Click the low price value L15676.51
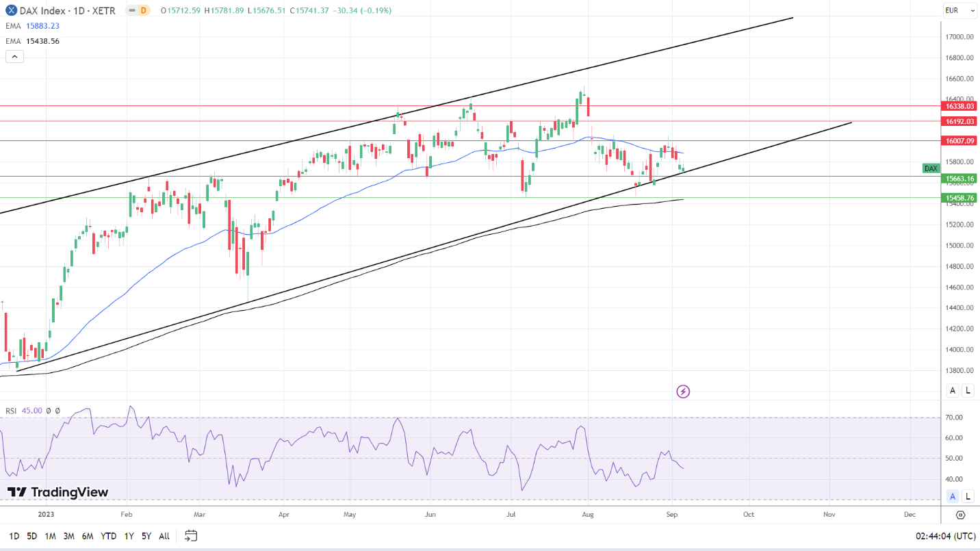The height and width of the screenshot is (551, 980). coord(268,10)
